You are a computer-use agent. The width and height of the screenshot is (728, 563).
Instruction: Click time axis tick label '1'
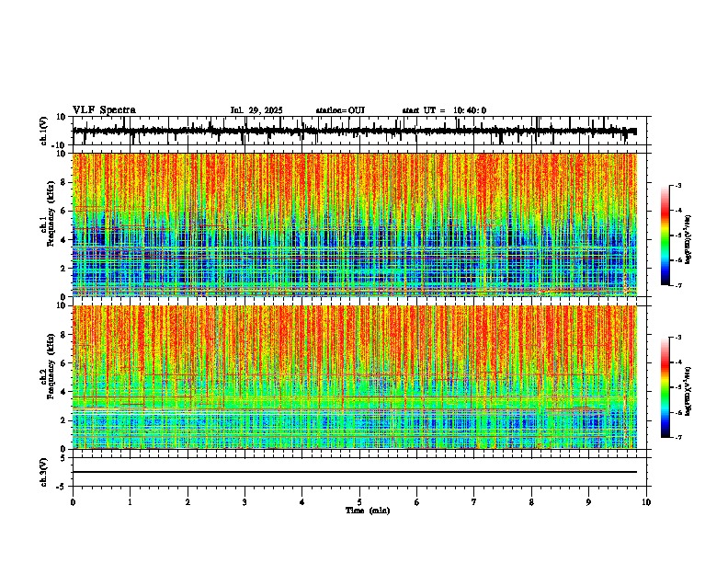click(130, 502)
